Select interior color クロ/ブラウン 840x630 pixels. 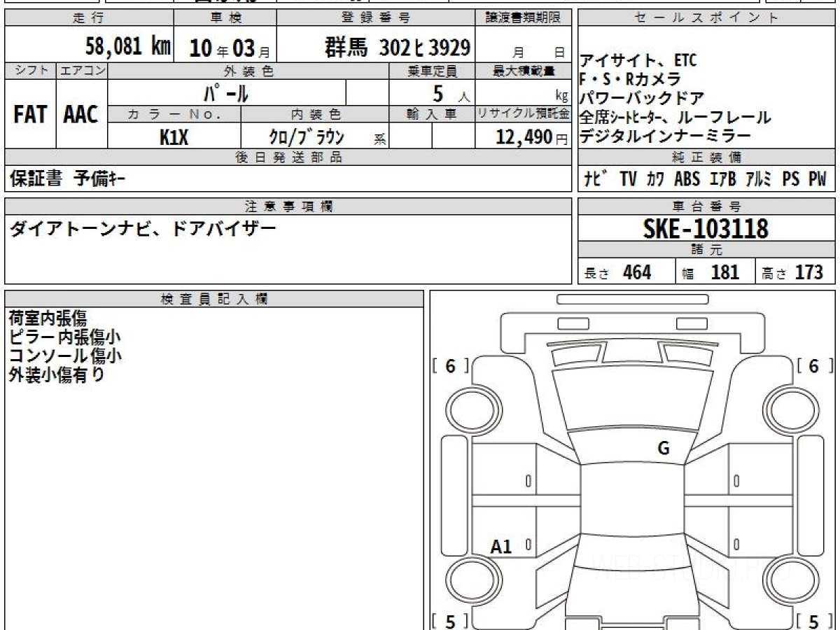307,137
